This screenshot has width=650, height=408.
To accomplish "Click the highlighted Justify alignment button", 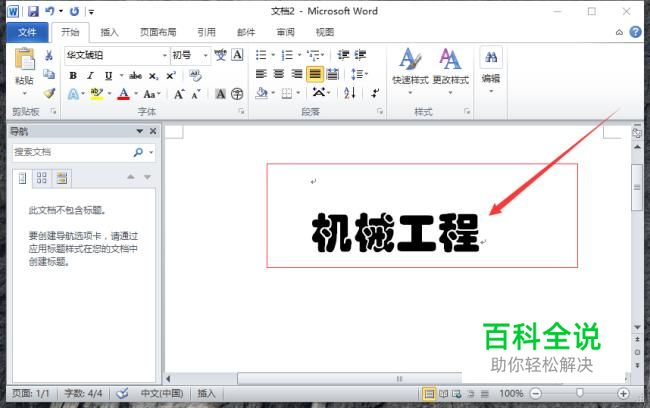I will tap(315, 74).
